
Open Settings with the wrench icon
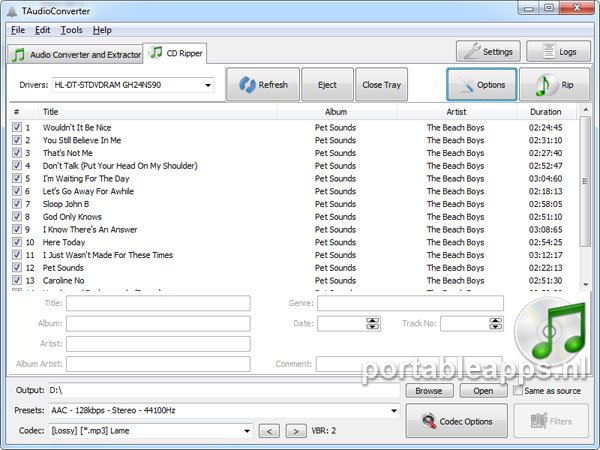point(487,52)
